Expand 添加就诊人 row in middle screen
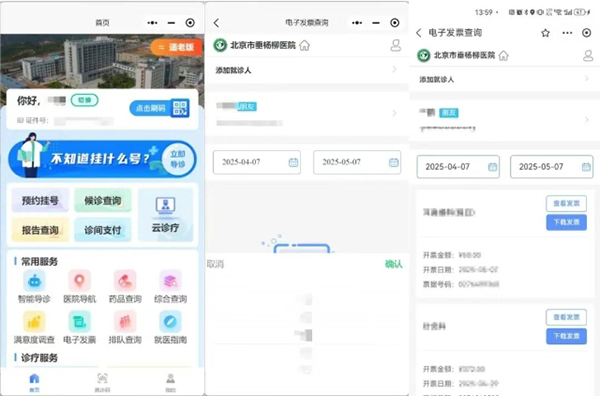Screen dimensions: 600x396 tap(307, 70)
